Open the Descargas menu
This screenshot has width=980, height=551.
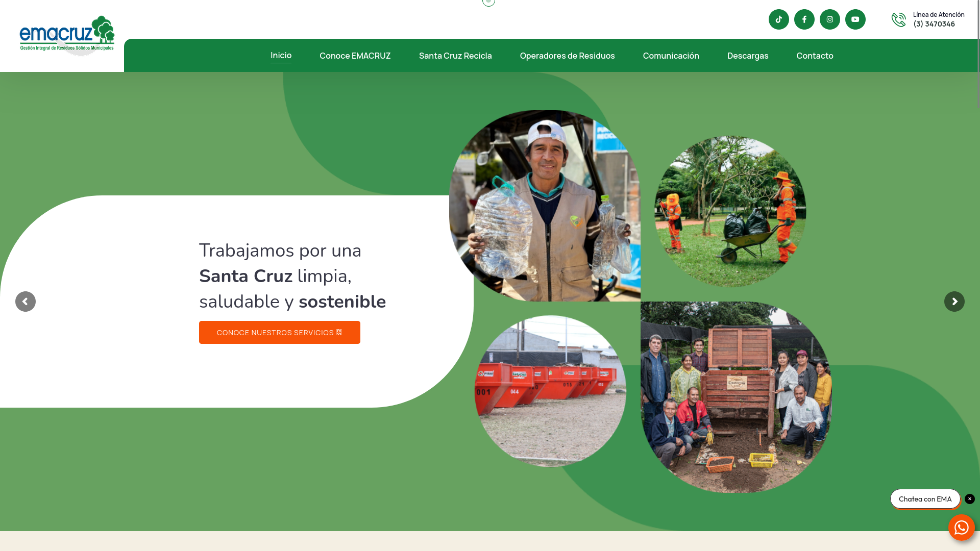(747, 56)
